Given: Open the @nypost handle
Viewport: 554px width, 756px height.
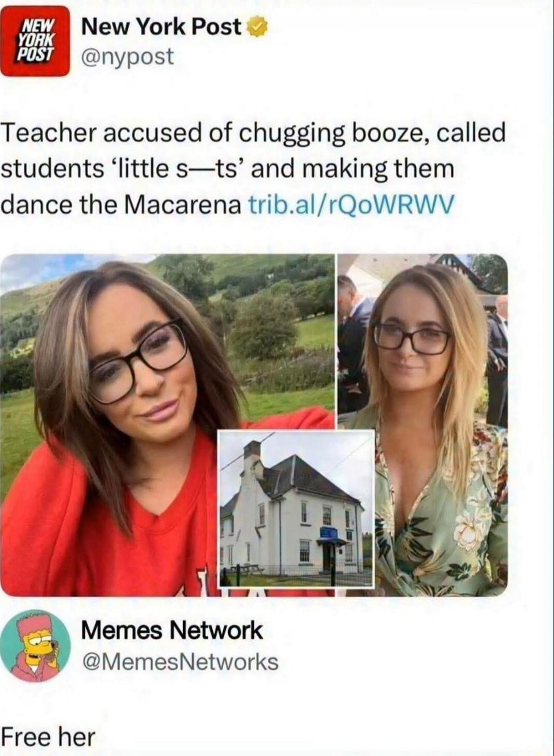Looking at the screenshot, I should coord(127,56).
